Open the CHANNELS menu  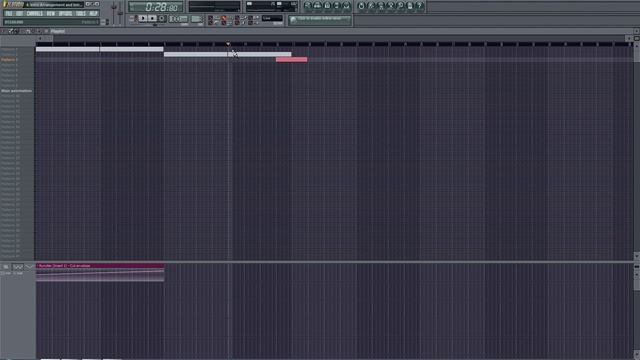coord(35,13)
